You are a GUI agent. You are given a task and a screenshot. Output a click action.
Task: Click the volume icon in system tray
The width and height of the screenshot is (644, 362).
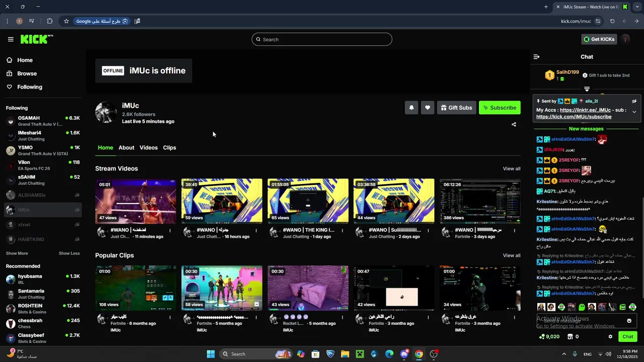(608, 354)
